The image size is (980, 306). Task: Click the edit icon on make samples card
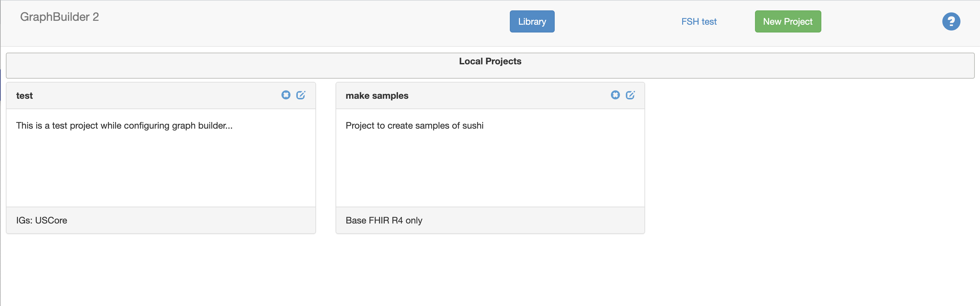pyautogui.click(x=630, y=95)
